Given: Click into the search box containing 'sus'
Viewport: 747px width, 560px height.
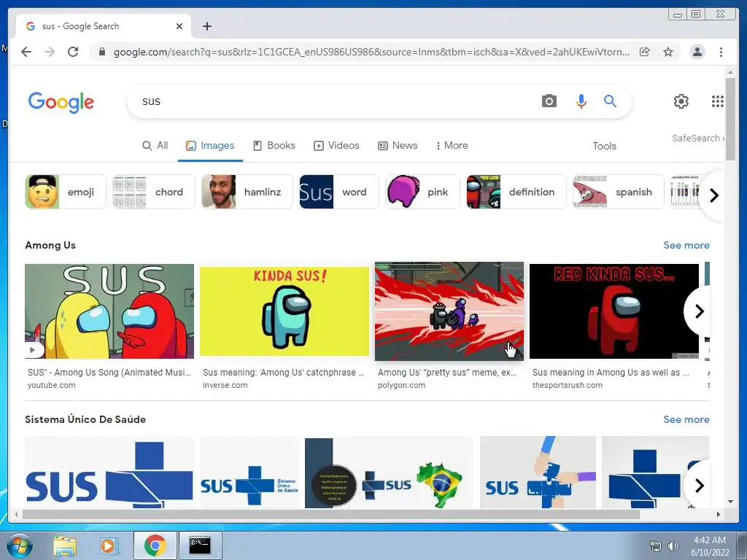Looking at the screenshot, I should 333,101.
